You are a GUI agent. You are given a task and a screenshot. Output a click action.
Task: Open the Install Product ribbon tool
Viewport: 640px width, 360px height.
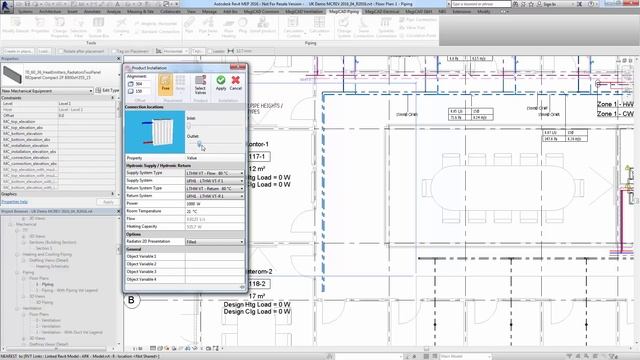click(x=262, y=25)
